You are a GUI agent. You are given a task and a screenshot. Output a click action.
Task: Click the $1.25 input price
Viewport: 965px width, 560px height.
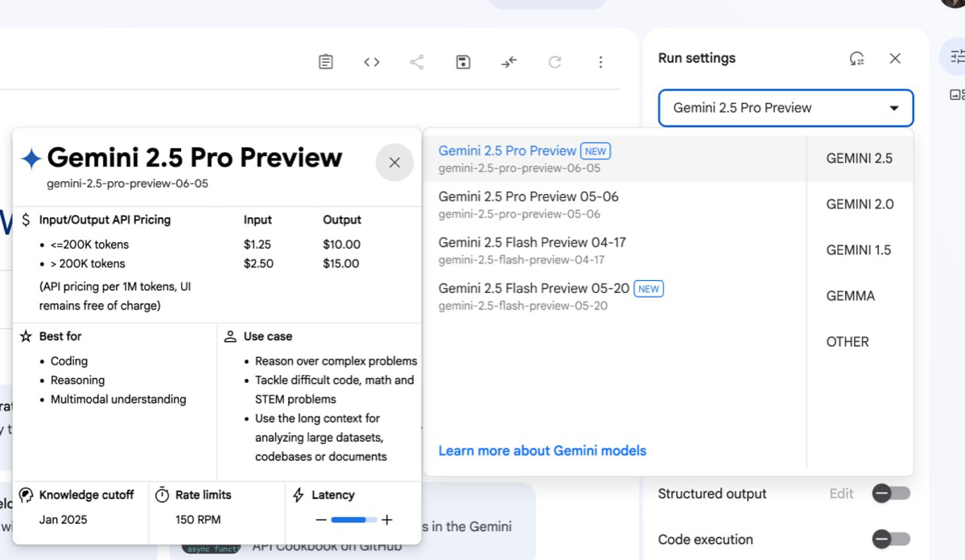click(258, 245)
